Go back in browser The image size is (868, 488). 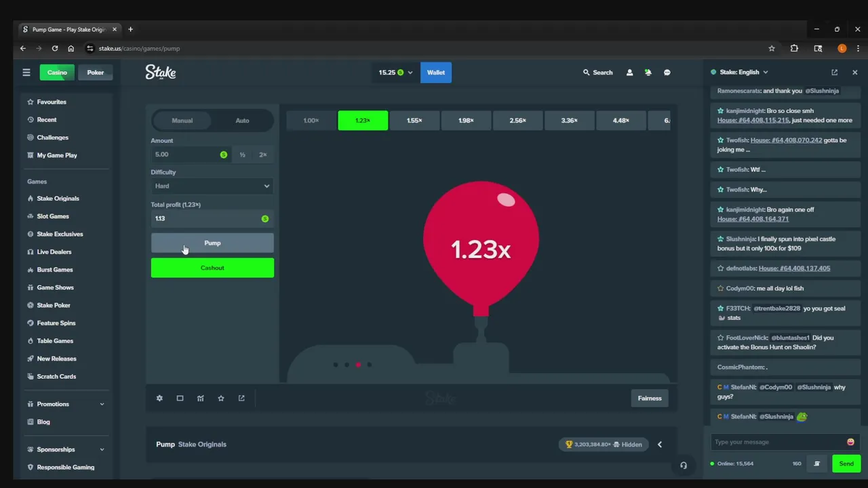23,49
